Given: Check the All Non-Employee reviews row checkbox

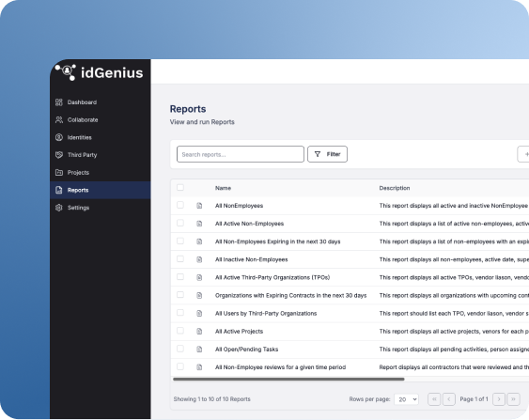Looking at the screenshot, I should [x=180, y=366].
